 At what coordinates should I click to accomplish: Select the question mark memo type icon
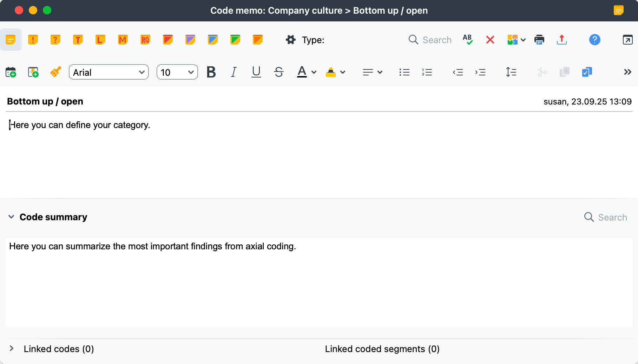[55, 40]
